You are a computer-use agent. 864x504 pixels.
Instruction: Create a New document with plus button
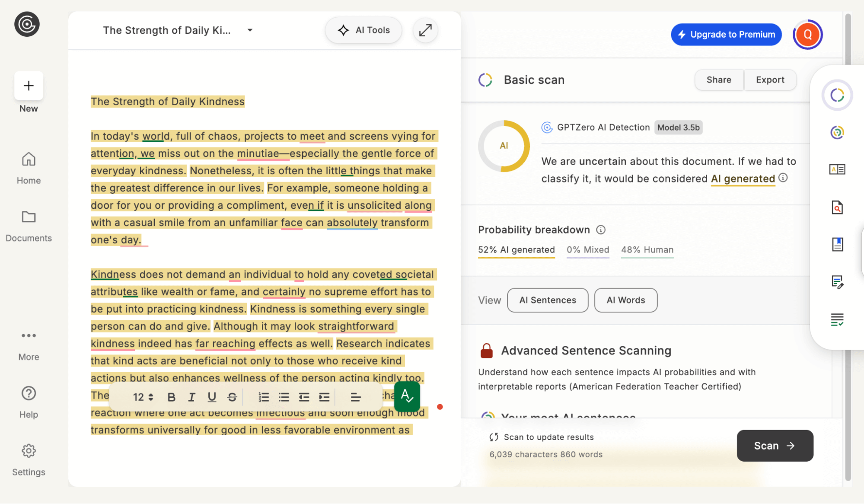tap(29, 86)
